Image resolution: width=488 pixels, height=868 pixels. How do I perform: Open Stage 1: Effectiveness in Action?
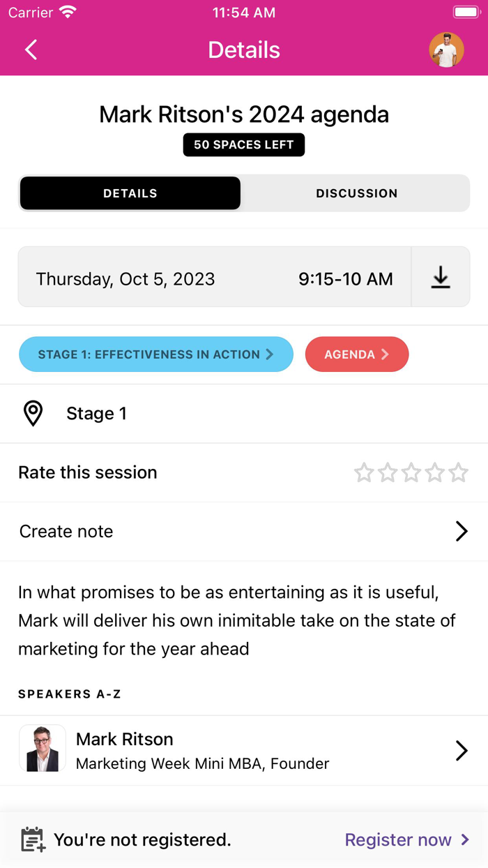coord(155,354)
